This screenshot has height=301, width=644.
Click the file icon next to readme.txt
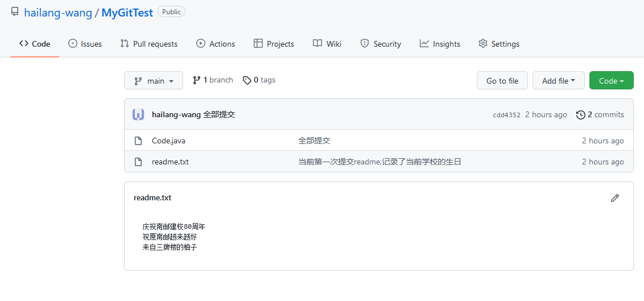(x=138, y=162)
